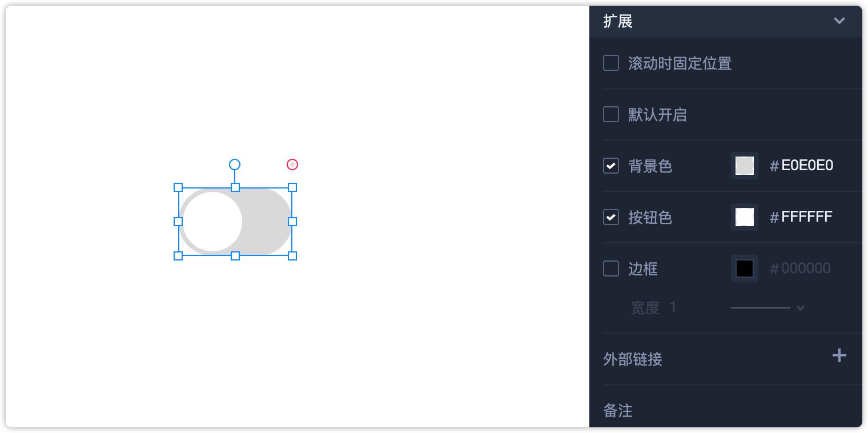Add an 外部链接 with plus icon
The height and width of the screenshot is (433, 868).
[839, 356]
